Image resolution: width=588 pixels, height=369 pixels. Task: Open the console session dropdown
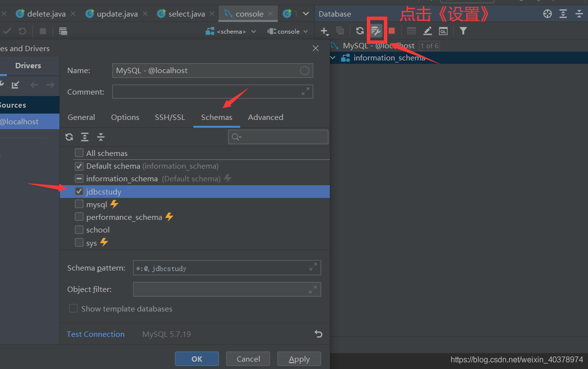(288, 31)
